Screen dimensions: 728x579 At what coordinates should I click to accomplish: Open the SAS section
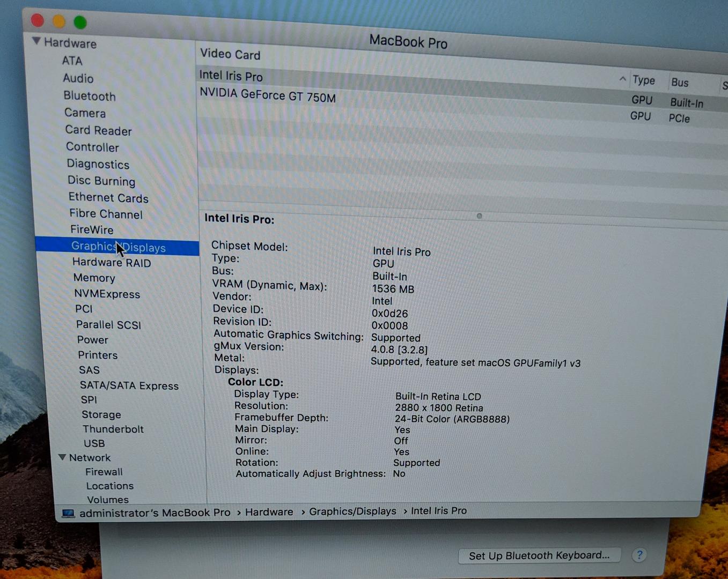click(x=89, y=370)
